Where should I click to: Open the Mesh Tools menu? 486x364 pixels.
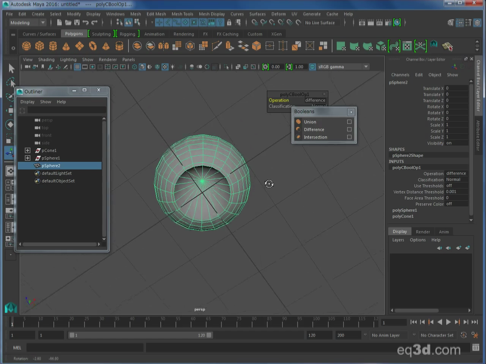pyautogui.click(x=182, y=14)
